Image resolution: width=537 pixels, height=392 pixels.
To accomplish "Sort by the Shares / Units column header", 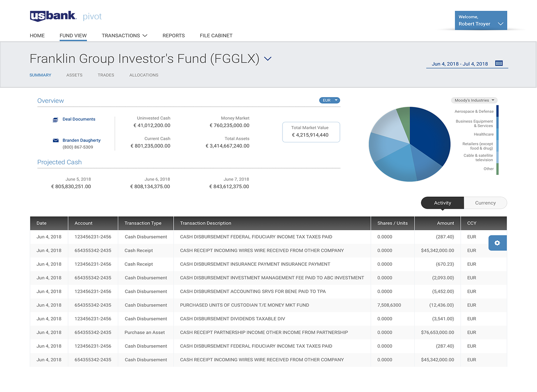I will pyautogui.click(x=392, y=223).
